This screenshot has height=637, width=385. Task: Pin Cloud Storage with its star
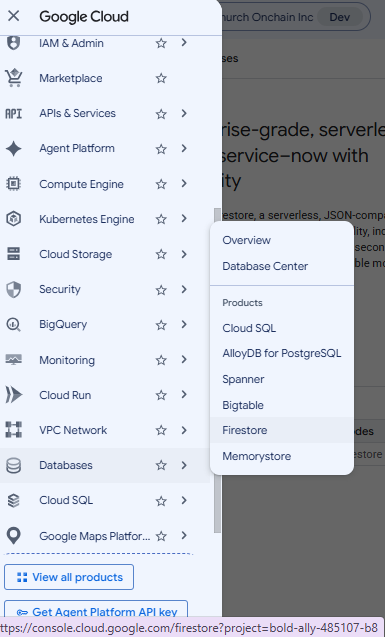(161, 254)
